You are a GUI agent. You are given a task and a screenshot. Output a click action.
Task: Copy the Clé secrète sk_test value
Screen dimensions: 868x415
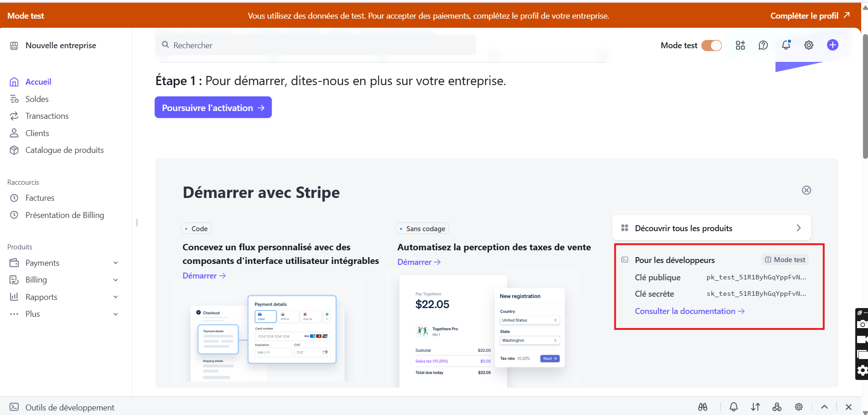(x=756, y=294)
